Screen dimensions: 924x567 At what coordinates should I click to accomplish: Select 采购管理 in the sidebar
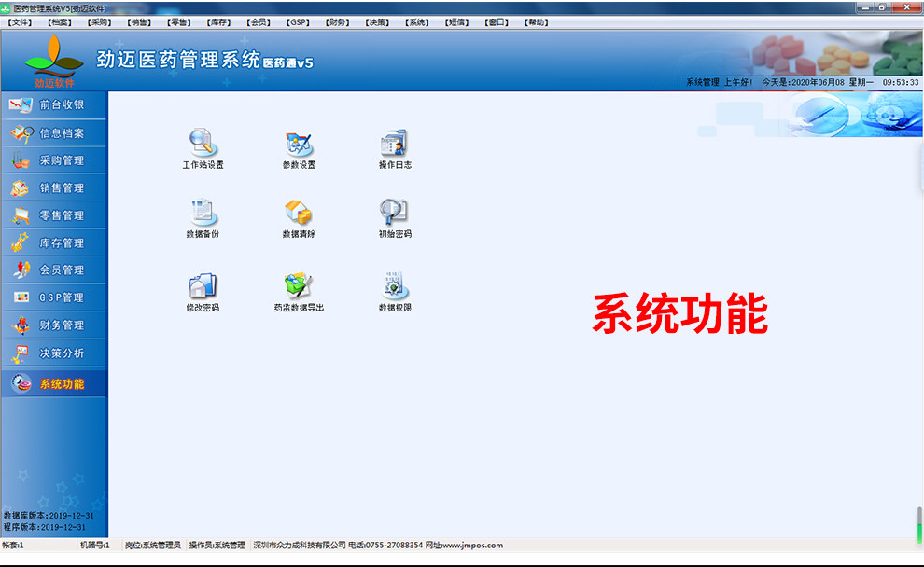pos(53,160)
